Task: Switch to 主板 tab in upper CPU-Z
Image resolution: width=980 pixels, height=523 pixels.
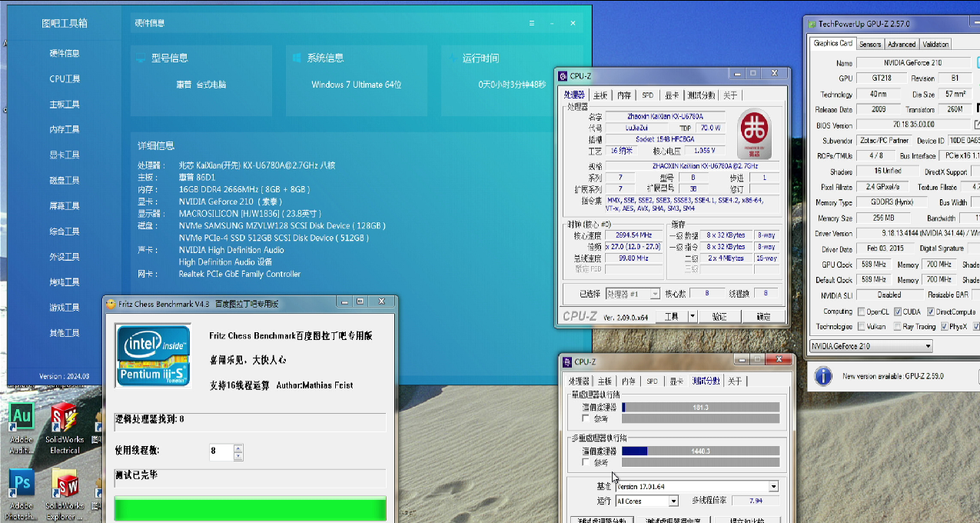Action: (x=601, y=95)
